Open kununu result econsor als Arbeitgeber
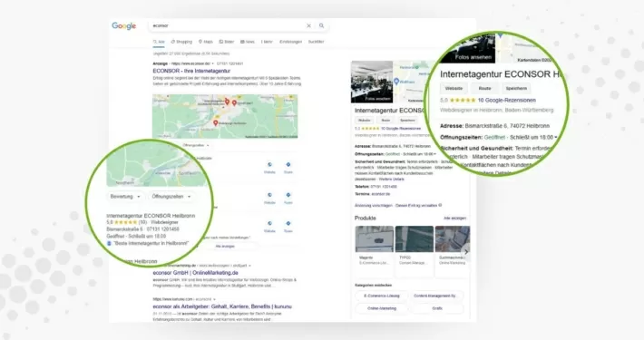Image resolution: width=644 pixels, height=340 pixels. point(222,306)
